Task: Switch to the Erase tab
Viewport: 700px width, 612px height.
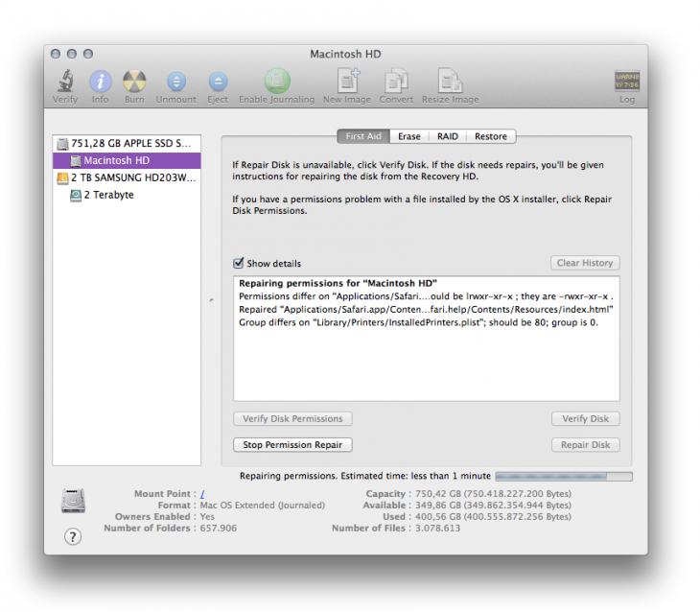Action: (409, 136)
